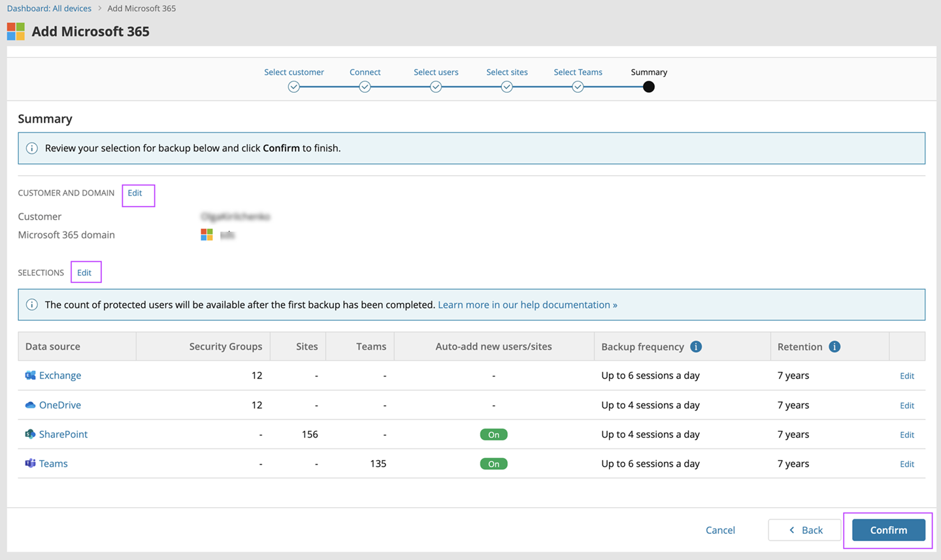Click the Back button
Image resolution: width=941 pixels, height=560 pixels.
[804, 530]
